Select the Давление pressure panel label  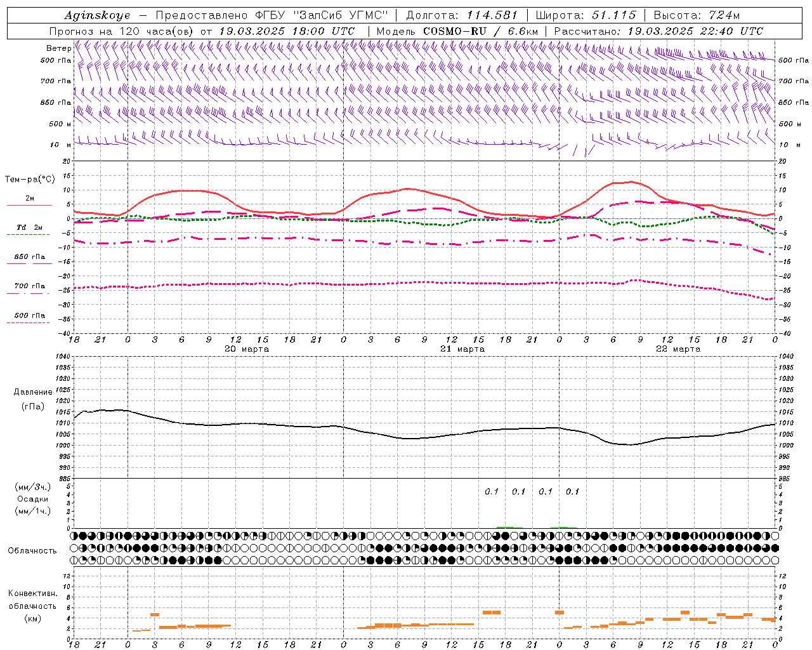[32, 392]
